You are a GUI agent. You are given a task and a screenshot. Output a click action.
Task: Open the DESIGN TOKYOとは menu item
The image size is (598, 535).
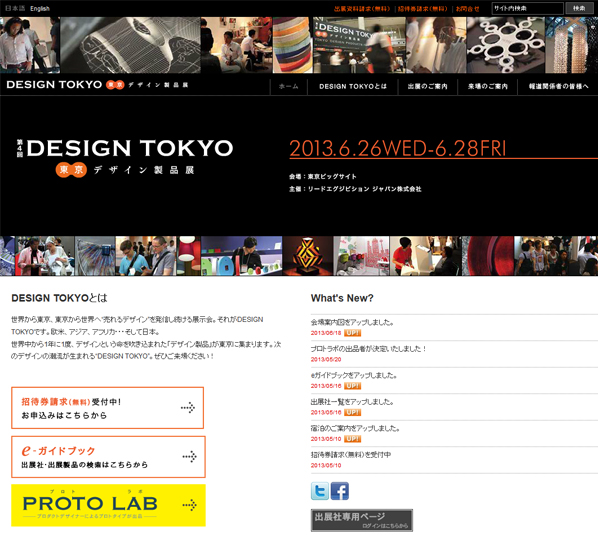point(353,87)
